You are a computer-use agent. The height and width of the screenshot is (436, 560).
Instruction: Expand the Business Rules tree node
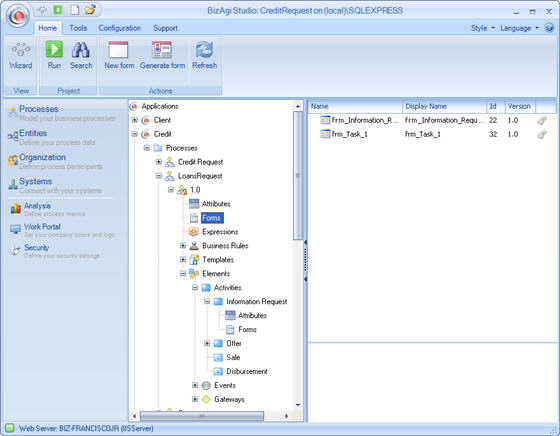point(183,245)
